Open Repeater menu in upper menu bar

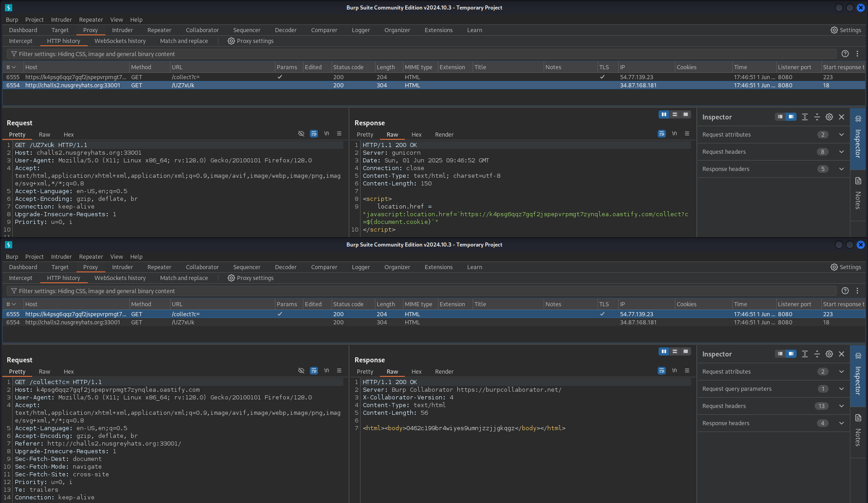tap(91, 19)
